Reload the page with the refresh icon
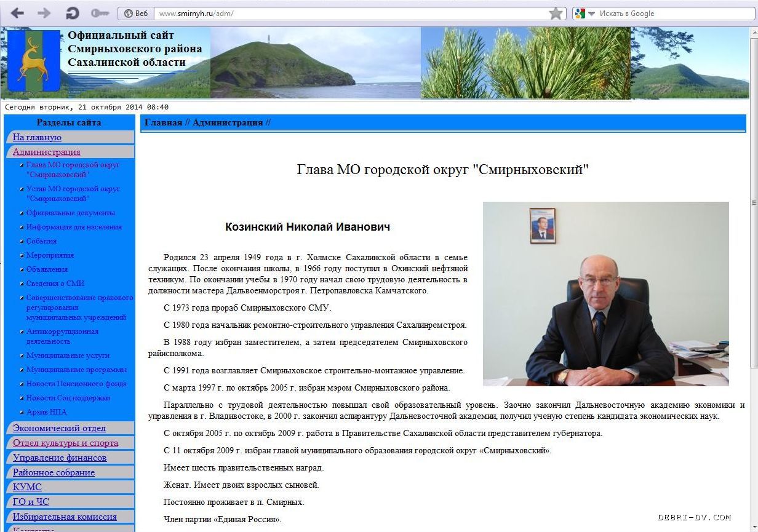Image resolution: width=758 pixels, height=532 pixels. click(72, 13)
